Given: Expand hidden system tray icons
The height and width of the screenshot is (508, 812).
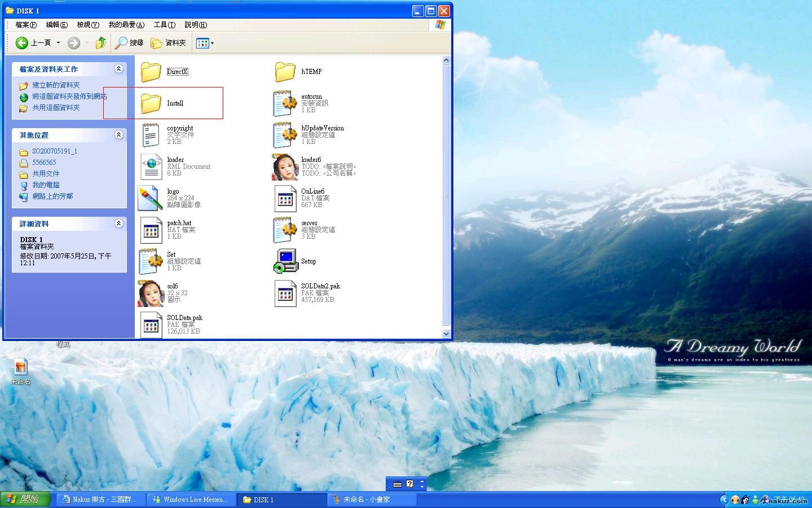Looking at the screenshot, I should click(x=725, y=500).
